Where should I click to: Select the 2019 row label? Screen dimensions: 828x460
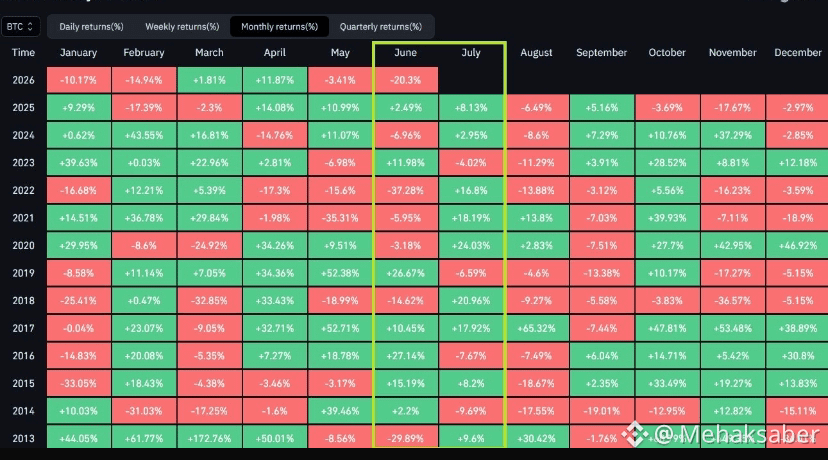(23, 273)
